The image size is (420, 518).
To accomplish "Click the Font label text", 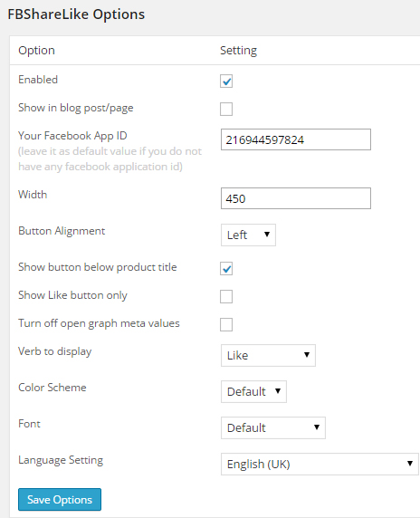I will [x=29, y=424].
